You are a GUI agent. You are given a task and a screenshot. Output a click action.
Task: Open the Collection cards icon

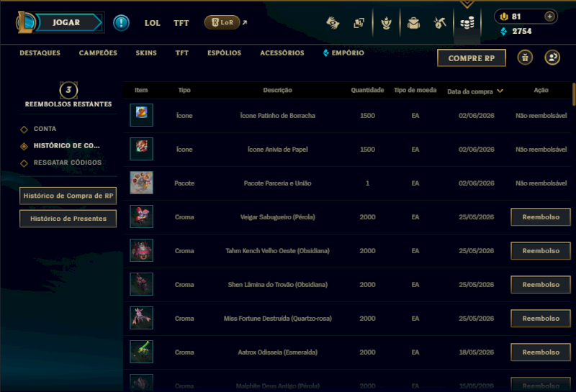[x=359, y=23]
